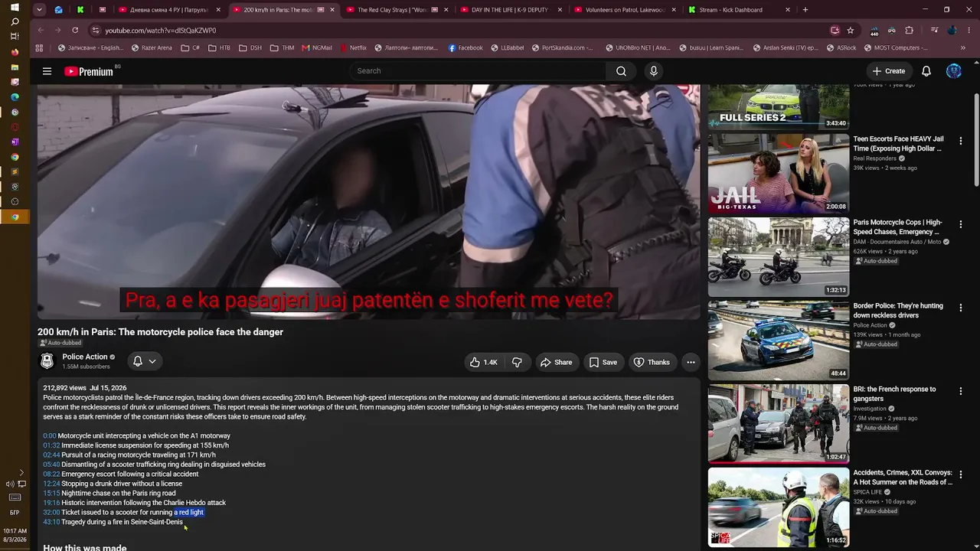Viewport: 980px width, 551px height.
Task: Open the bookmarks apps grid icon
Action: [x=39, y=47]
